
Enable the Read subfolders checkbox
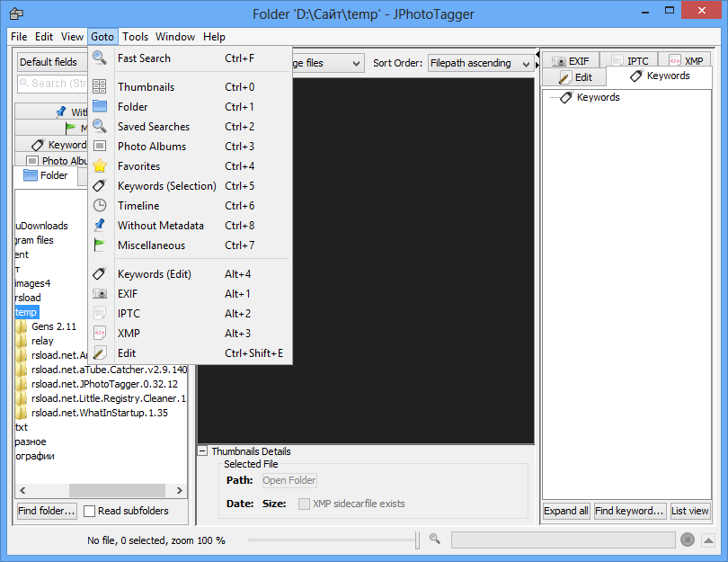pyautogui.click(x=87, y=511)
